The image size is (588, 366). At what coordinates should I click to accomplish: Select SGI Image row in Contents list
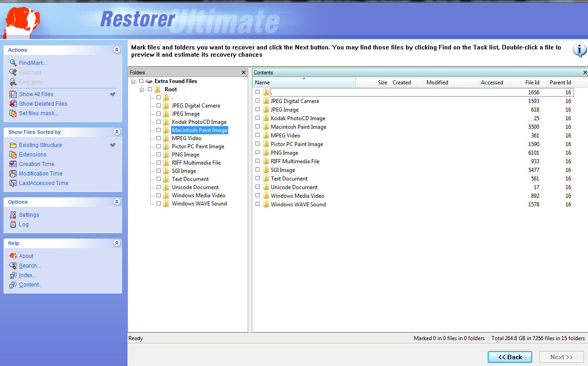click(x=413, y=170)
